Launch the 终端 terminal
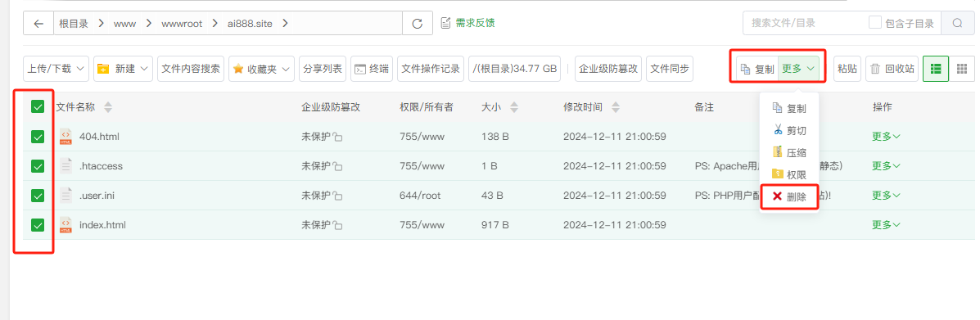 (x=372, y=69)
